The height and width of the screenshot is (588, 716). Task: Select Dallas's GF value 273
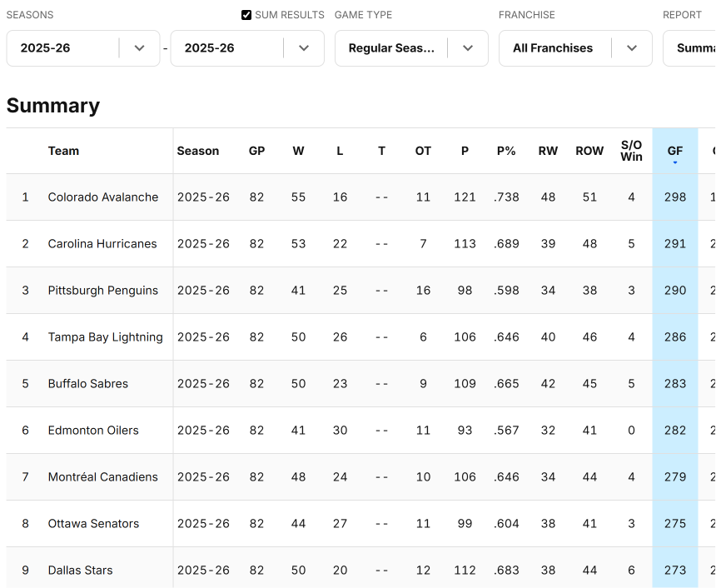[x=675, y=570]
